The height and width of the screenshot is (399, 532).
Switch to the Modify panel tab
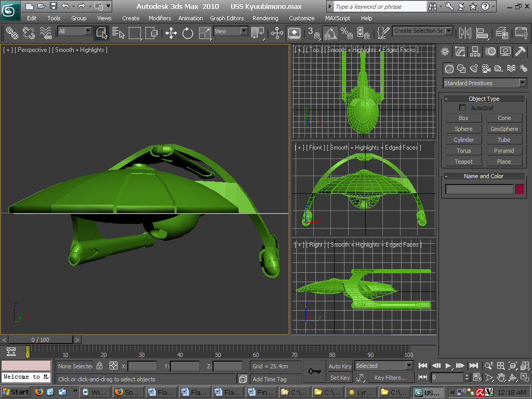coord(460,51)
